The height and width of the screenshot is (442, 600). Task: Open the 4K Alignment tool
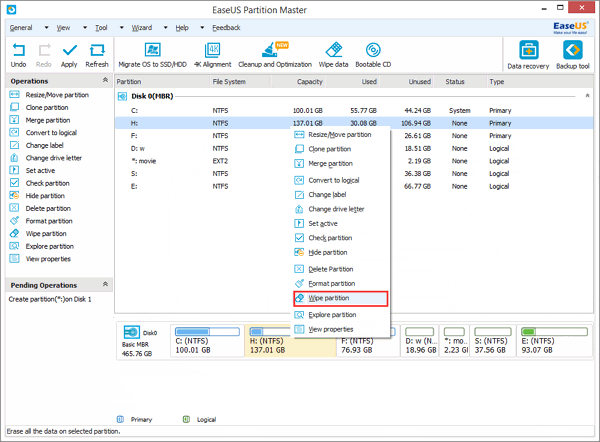213,55
